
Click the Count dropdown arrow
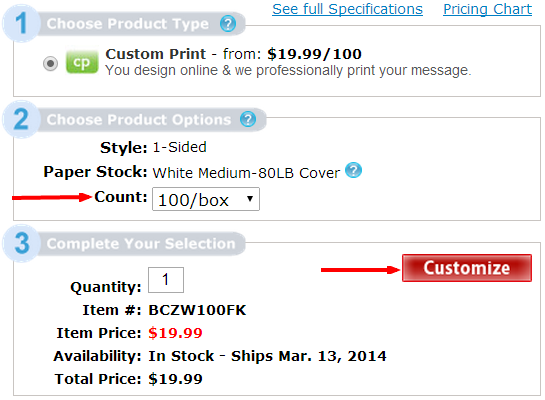[x=250, y=199]
